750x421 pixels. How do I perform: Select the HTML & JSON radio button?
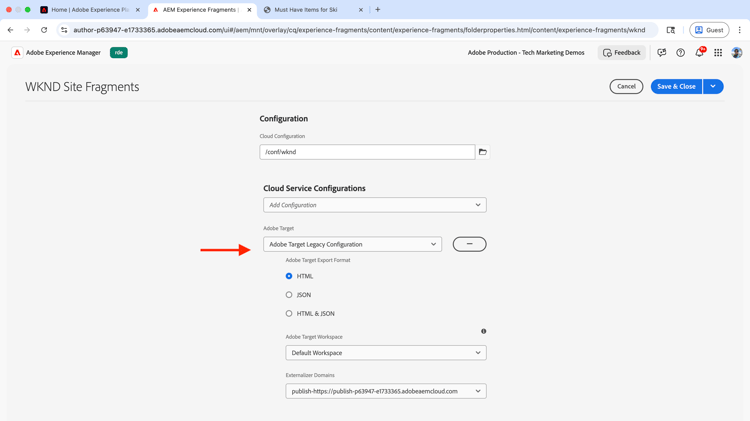[x=289, y=313]
